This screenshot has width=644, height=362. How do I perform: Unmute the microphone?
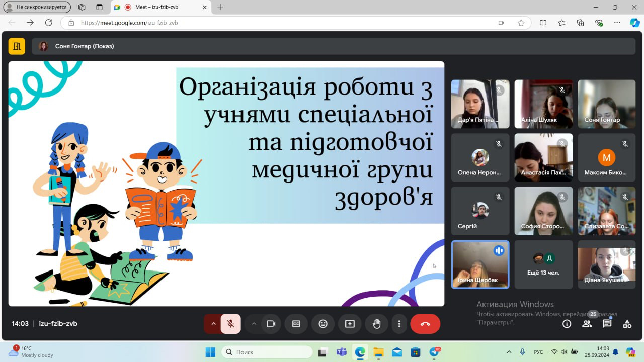[231, 324]
